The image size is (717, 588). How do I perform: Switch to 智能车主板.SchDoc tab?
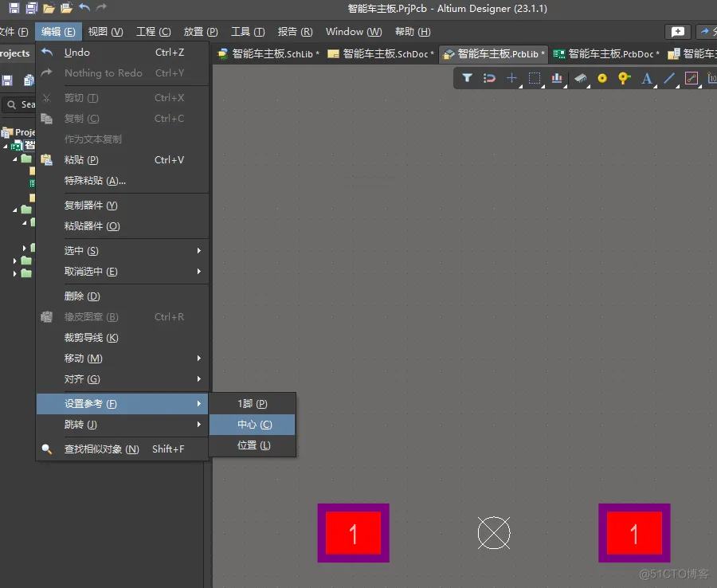[x=381, y=54]
